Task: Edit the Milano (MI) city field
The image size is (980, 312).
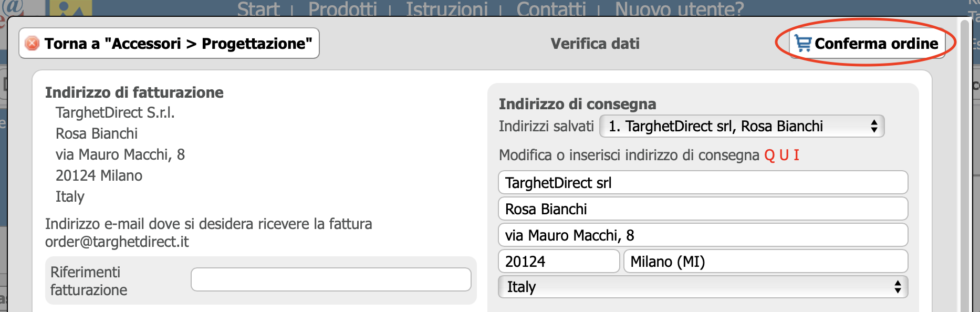Action: pos(766,261)
